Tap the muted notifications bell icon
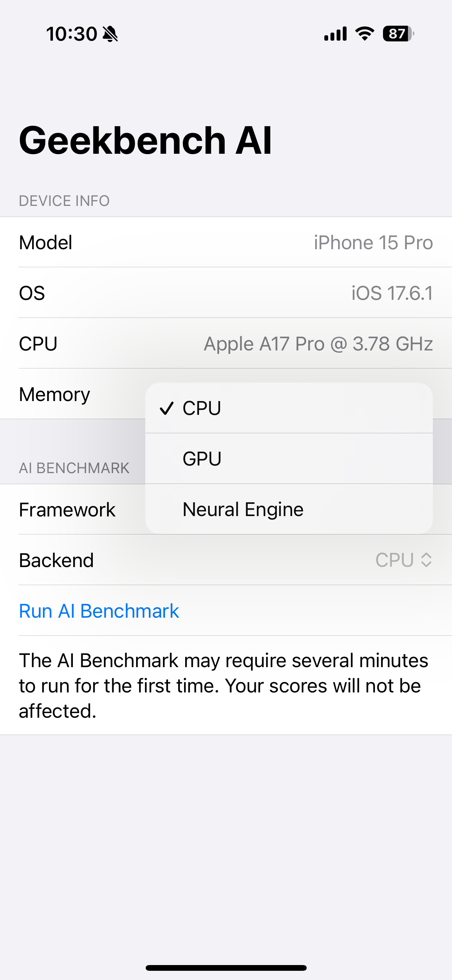Viewport: 452px width, 980px height. click(110, 34)
